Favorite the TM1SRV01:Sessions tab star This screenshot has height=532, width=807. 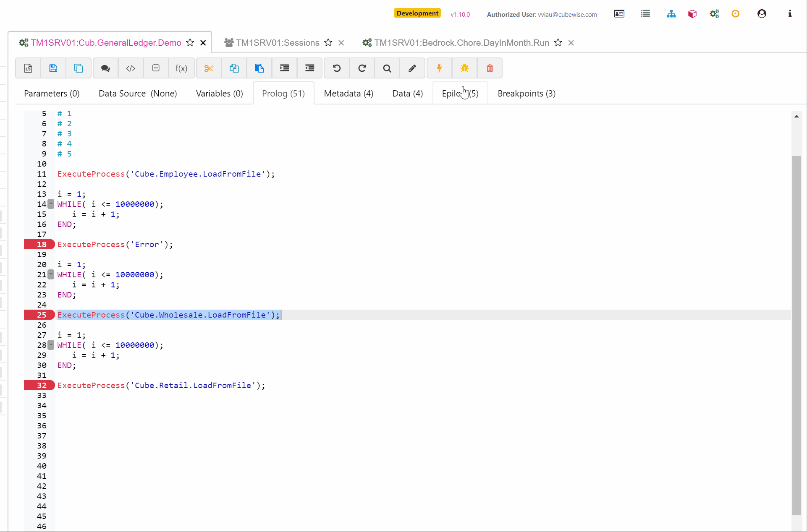point(328,42)
